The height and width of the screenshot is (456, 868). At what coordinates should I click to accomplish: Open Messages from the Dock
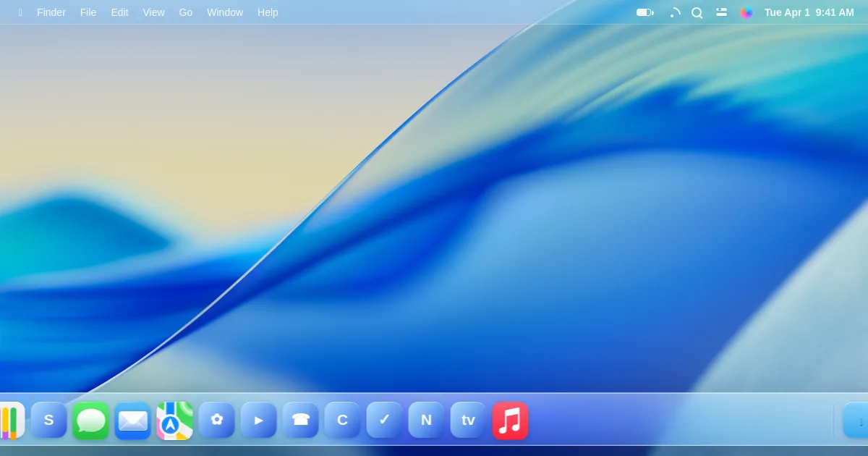tap(90, 421)
